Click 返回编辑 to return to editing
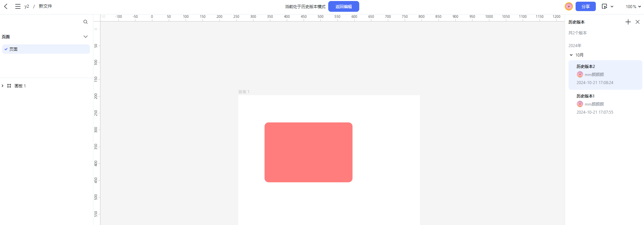 344,6
